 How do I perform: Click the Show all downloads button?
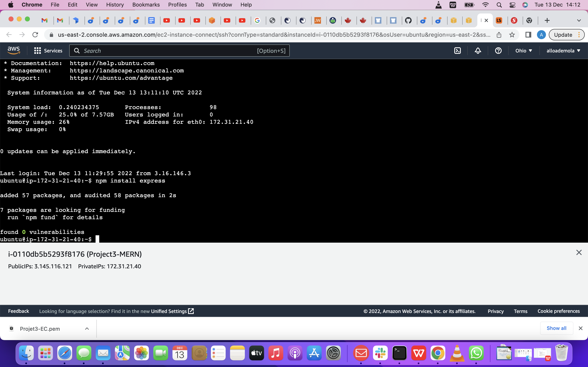[557, 328]
